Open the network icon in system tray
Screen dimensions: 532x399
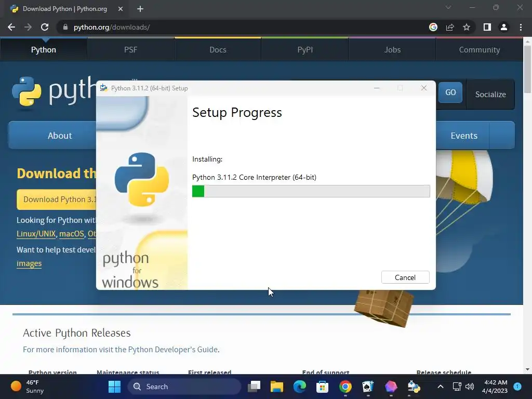point(457,387)
